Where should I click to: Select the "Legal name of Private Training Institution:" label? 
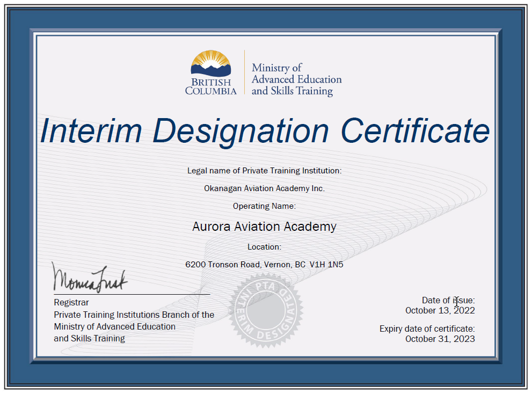point(264,171)
